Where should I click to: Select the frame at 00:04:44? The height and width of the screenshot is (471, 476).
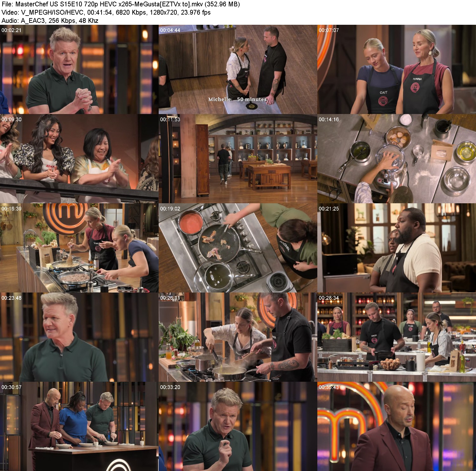tap(238, 70)
